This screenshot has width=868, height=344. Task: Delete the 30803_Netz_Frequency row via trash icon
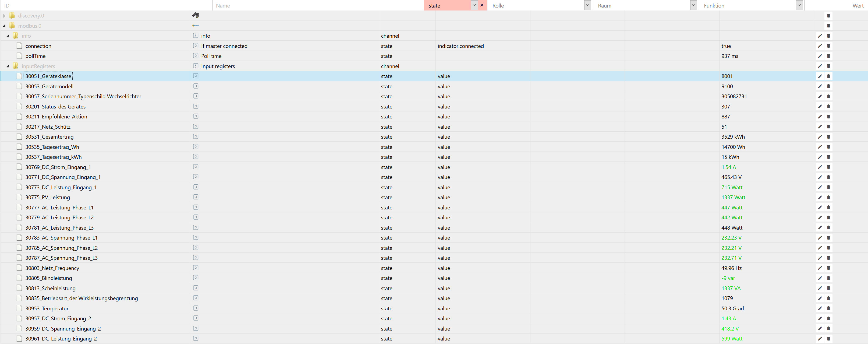click(x=828, y=268)
